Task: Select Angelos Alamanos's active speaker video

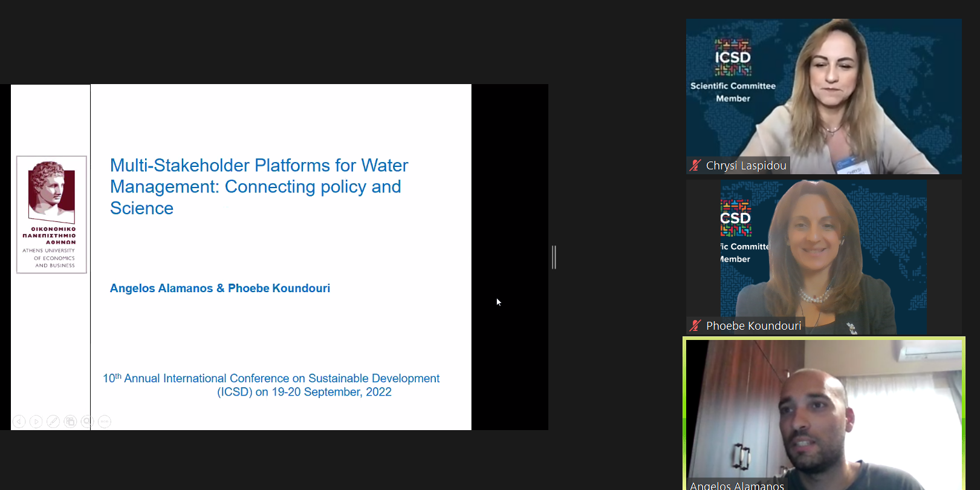Action: (823, 414)
